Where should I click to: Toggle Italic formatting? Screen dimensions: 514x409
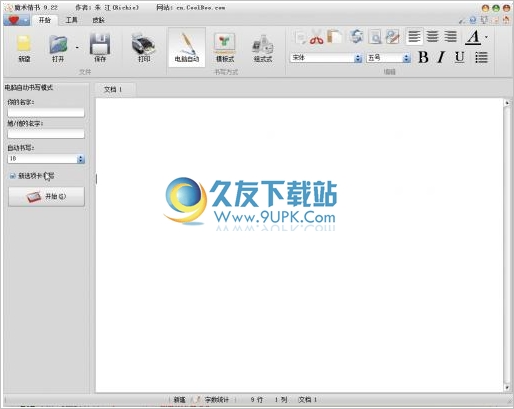[x=441, y=57]
